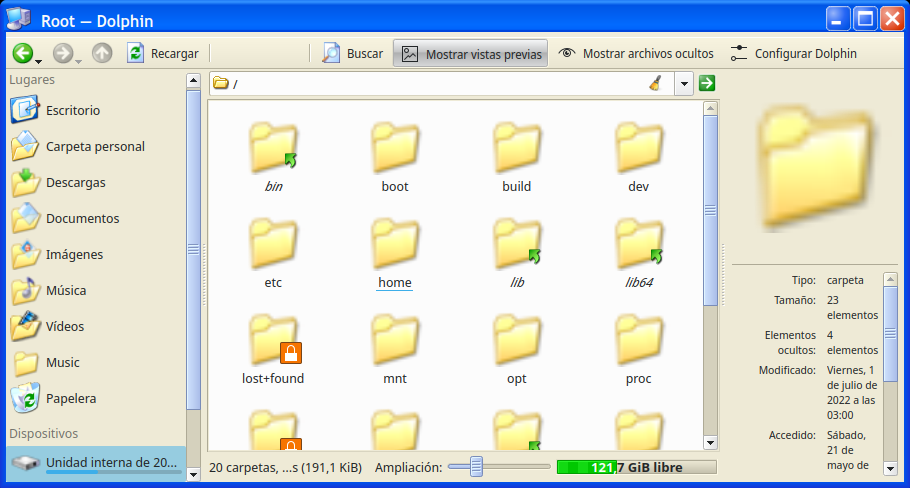The height and width of the screenshot is (488, 910).
Task: Select the opt folder
Action: [517, 350]
